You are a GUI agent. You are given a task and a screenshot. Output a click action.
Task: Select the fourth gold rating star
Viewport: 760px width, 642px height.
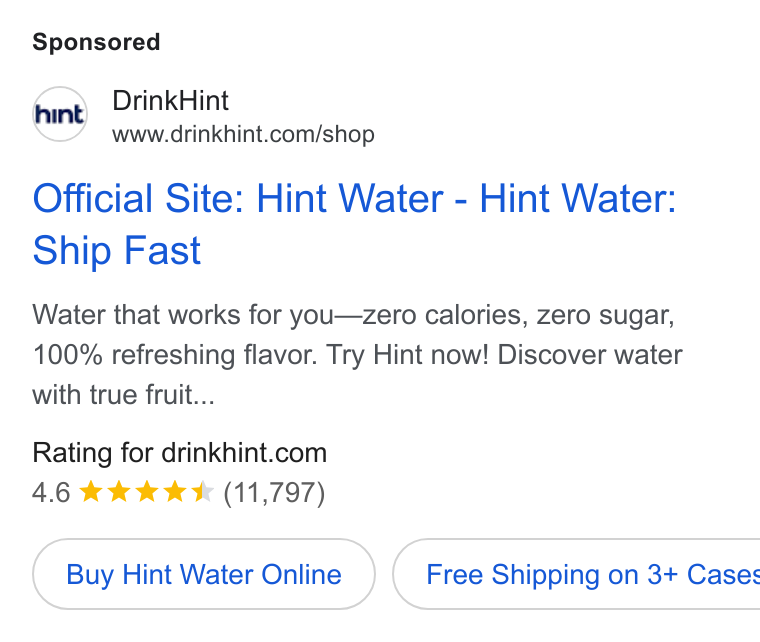174,492
